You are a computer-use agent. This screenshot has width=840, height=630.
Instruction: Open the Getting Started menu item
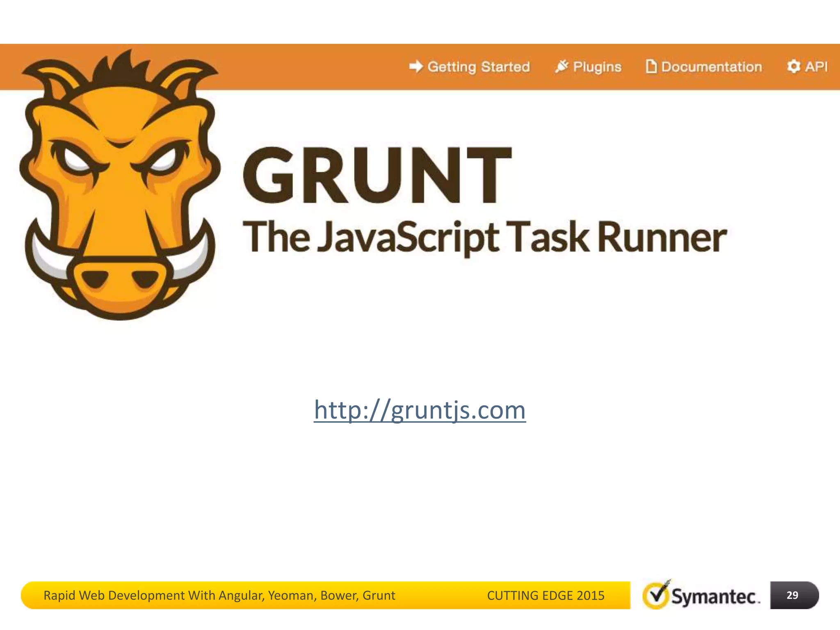tap(479, 67)
